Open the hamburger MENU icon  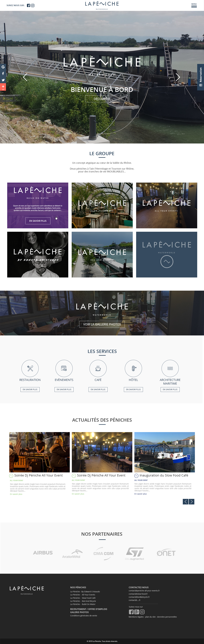[194, 5]
